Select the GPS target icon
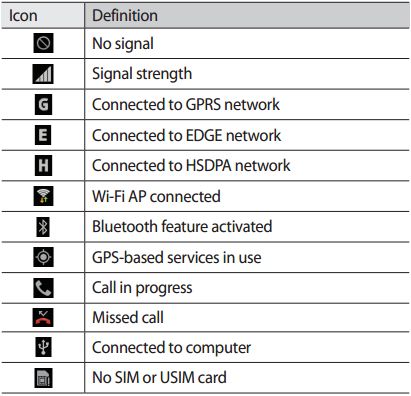Image resolution: width=411 pixels, height=396 pixels. click(43, 257)
